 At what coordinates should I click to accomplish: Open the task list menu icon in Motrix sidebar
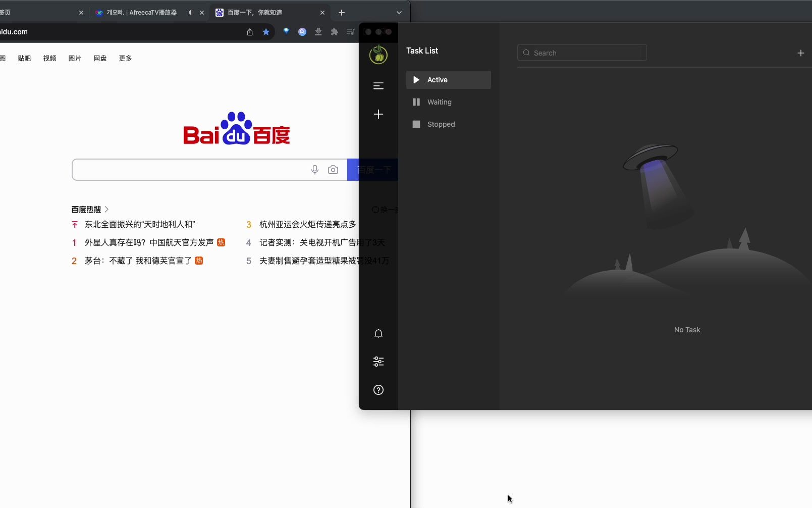coord(378,86)
